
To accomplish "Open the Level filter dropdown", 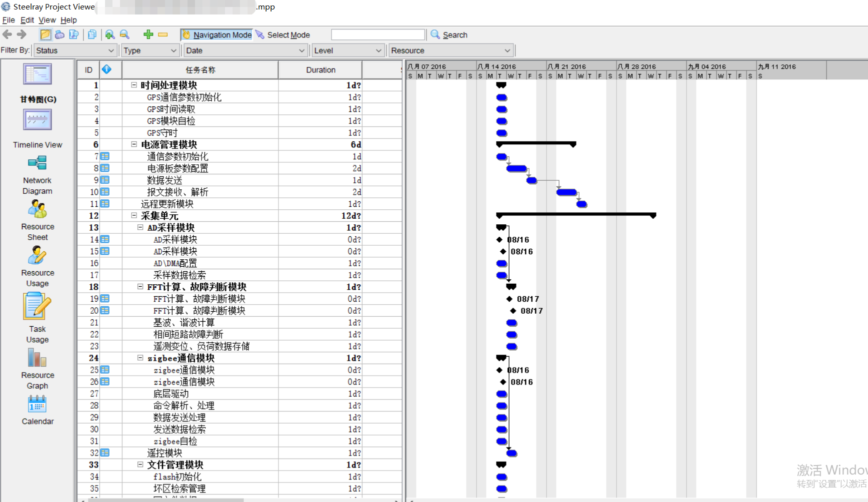I will pos(348,50).
